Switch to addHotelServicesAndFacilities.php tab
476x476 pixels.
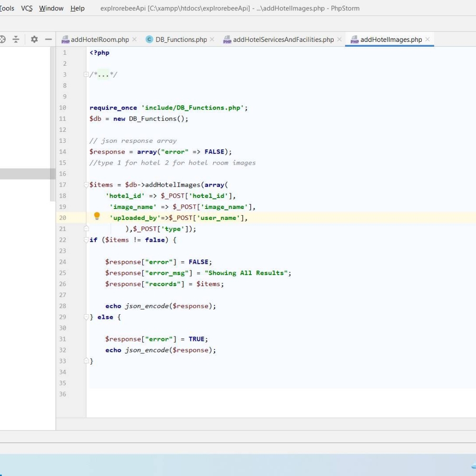click(x=283, y=40)
